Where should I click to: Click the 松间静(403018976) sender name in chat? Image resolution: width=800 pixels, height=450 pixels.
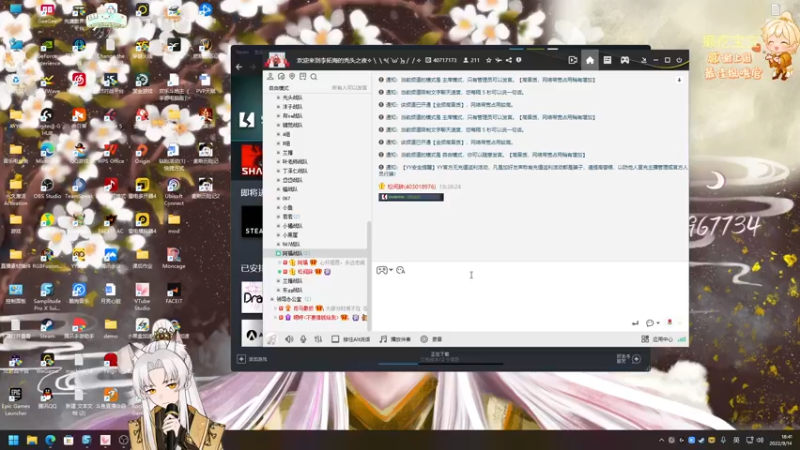[411, 187]
